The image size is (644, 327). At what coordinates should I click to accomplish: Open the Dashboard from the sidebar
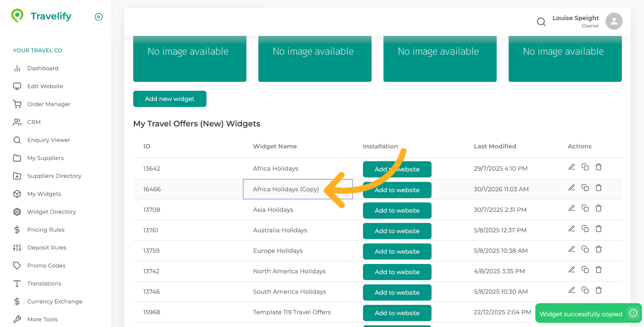pyautogui.click(x=43, y=68)
